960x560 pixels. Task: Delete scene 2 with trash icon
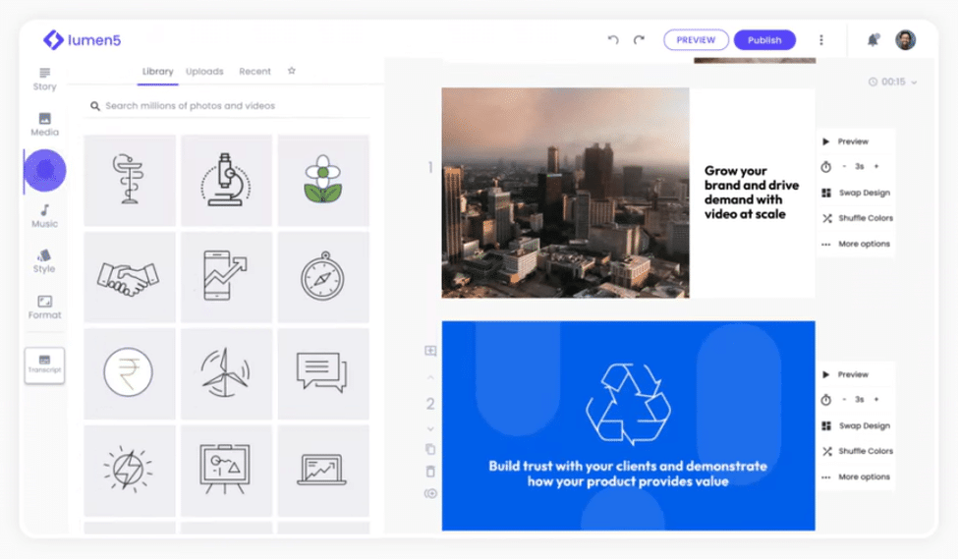coord(430,472)
